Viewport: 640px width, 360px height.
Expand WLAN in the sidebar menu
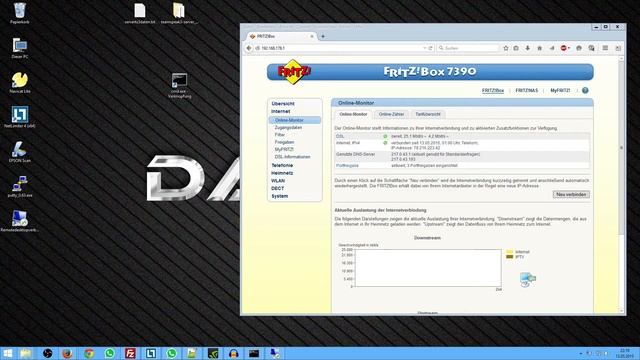pos(278,181)
